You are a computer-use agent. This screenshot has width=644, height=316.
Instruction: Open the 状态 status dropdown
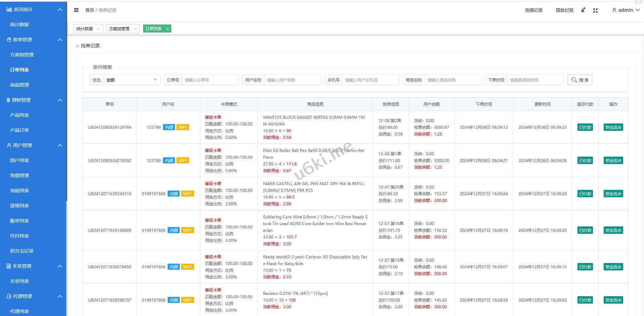click(131, 80)
